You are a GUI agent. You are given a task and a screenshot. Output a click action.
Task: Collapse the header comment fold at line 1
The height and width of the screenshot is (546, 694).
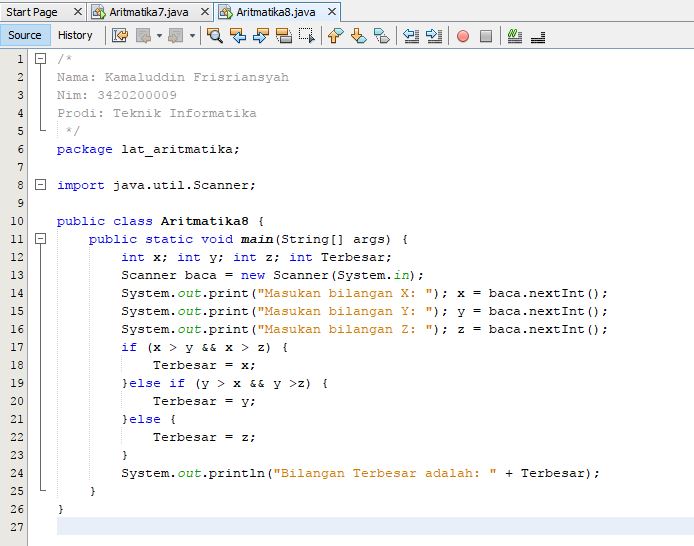(x=40, y=58)
